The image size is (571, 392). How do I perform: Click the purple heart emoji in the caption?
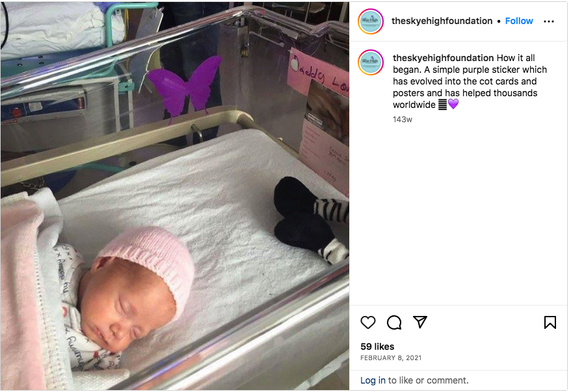tap(453, 105)
